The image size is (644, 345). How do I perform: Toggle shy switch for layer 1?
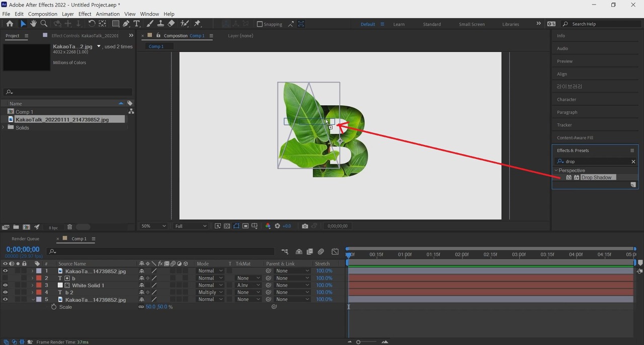[x=142, y=271]
